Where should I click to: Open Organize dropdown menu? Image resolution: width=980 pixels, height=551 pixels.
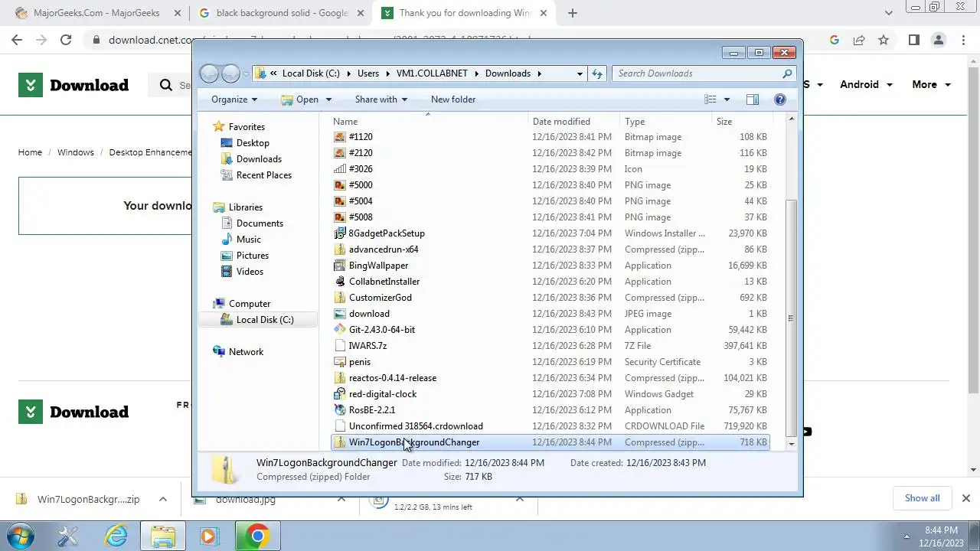pyautogui.click(x=234, y=99)
